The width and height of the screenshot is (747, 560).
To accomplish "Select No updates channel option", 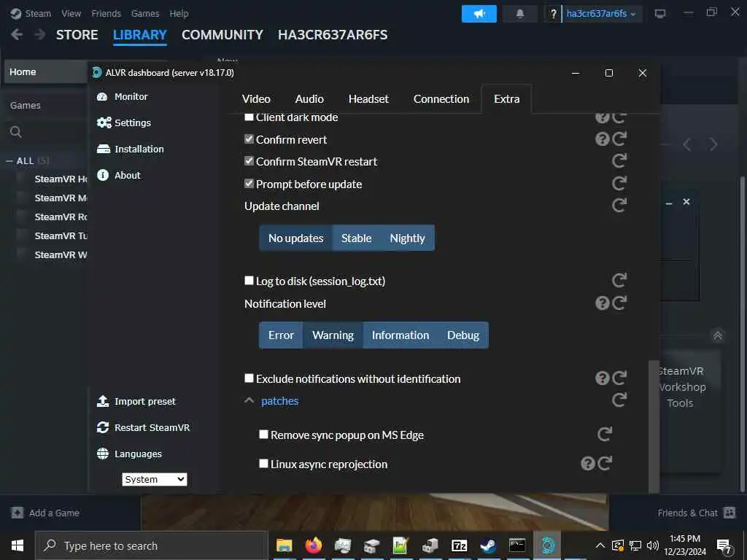I will click(x=296, y=238).
